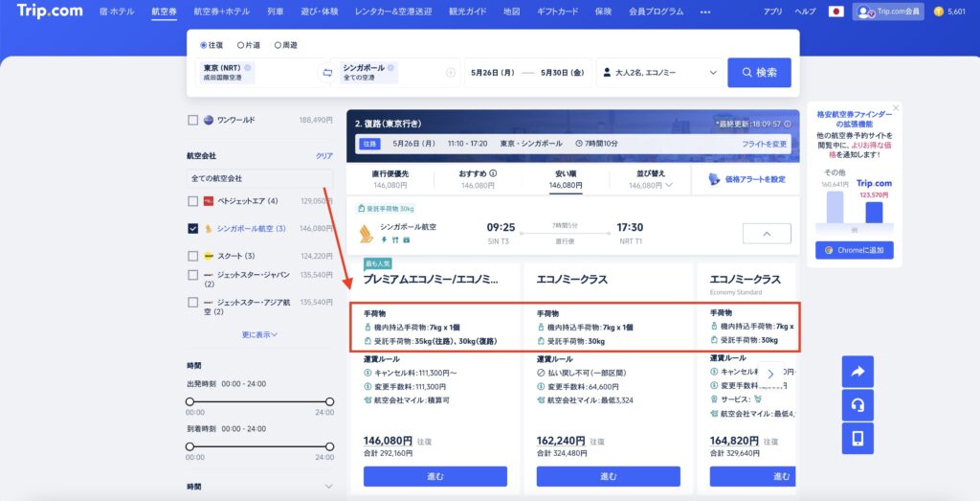Image resolution: width=980 pixels, height=501 pixels.
Task: Expand the bottom 時間 filter section
Action: 259,486
